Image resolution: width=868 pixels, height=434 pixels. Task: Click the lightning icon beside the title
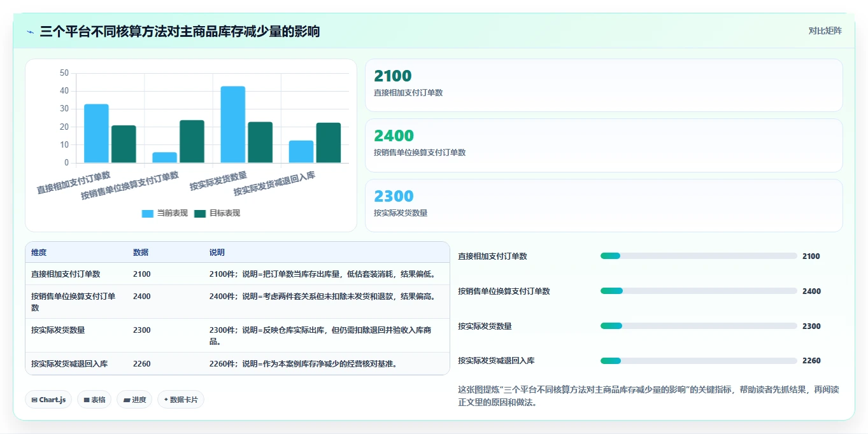pos(30,32)
